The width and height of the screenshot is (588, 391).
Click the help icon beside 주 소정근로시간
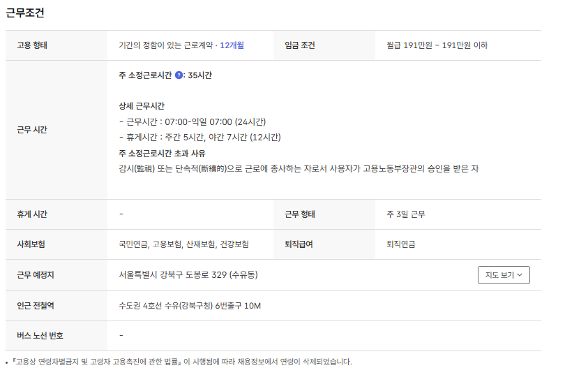pyautogui.click(x=179, y=75)
